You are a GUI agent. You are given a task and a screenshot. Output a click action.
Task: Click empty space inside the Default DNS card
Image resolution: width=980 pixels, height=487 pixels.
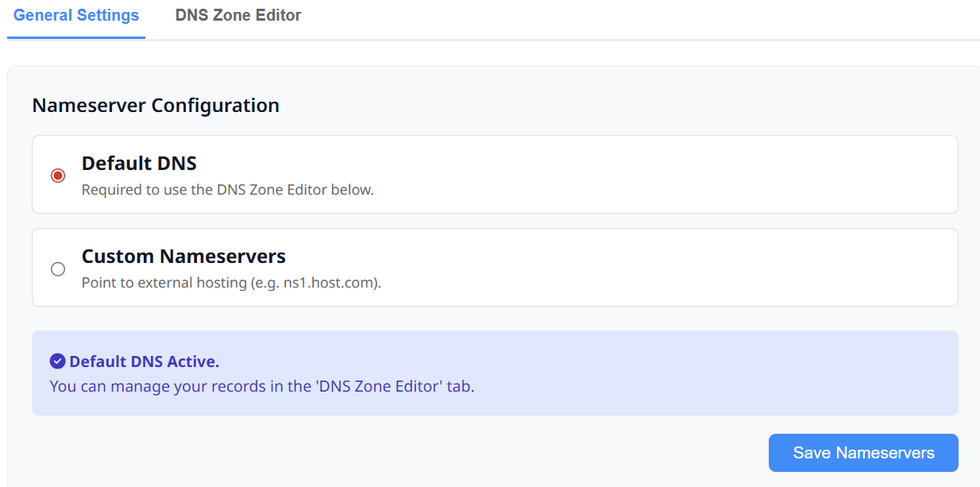[x=635, y=175]
